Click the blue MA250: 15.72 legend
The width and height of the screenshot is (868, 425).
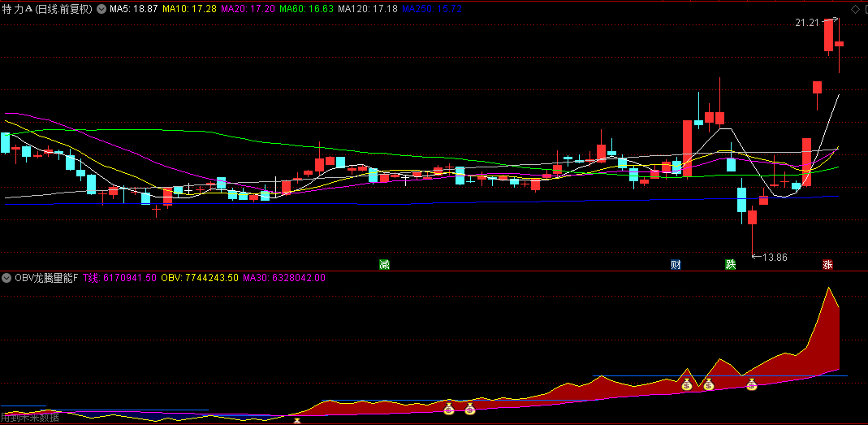pyautogui.click(x=432, y=9)
